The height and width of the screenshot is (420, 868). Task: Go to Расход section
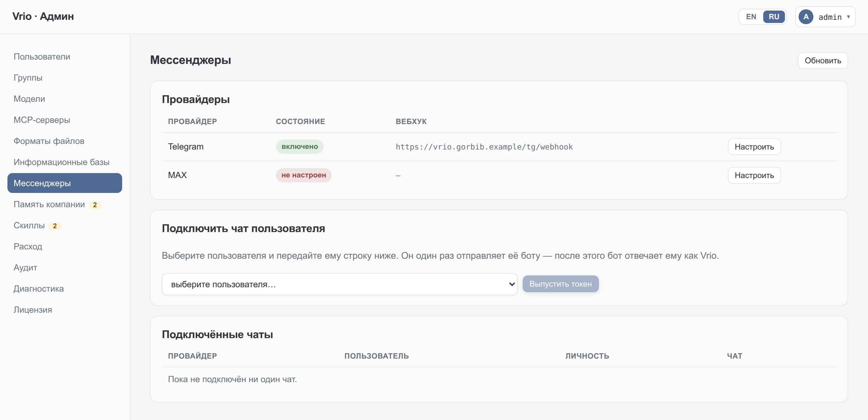click(65, 246)
